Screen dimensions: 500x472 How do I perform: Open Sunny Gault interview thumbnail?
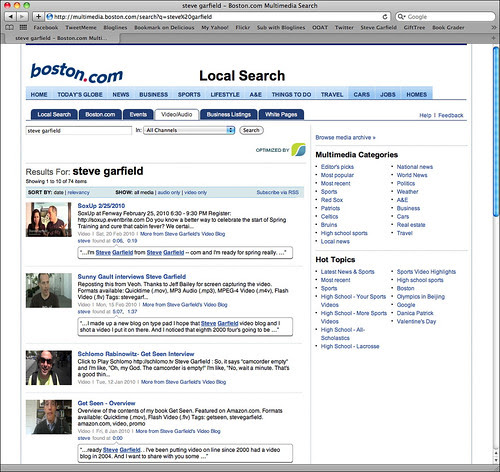(x=49, y=290)
